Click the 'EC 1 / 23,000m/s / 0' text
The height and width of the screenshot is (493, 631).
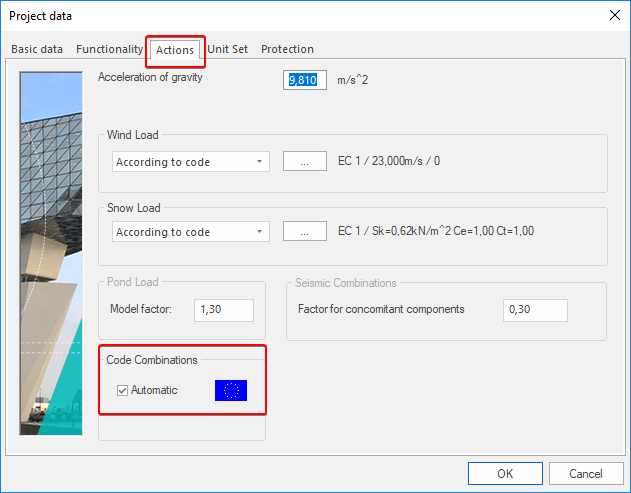[389, 161]
